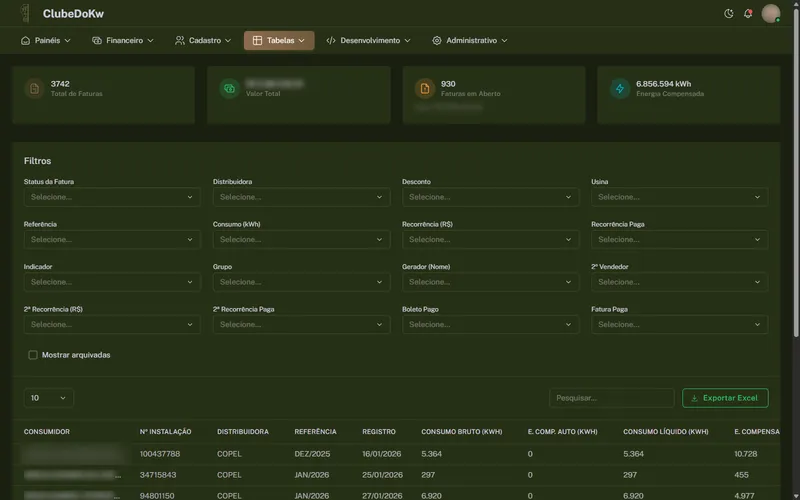Click the Total de Faturas document icon
This screenshot has height=500, width=800.
coord(34,89)
